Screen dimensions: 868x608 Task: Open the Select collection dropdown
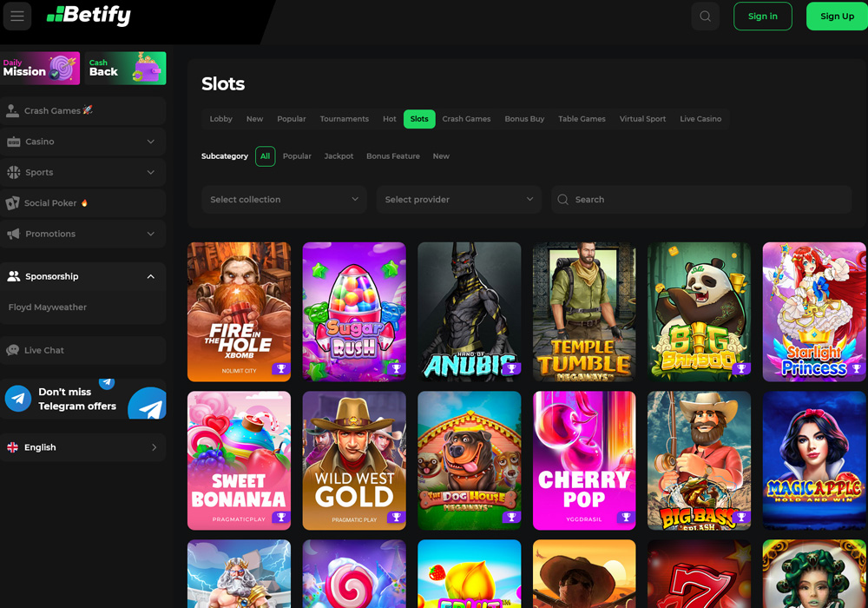click(284, 200)
